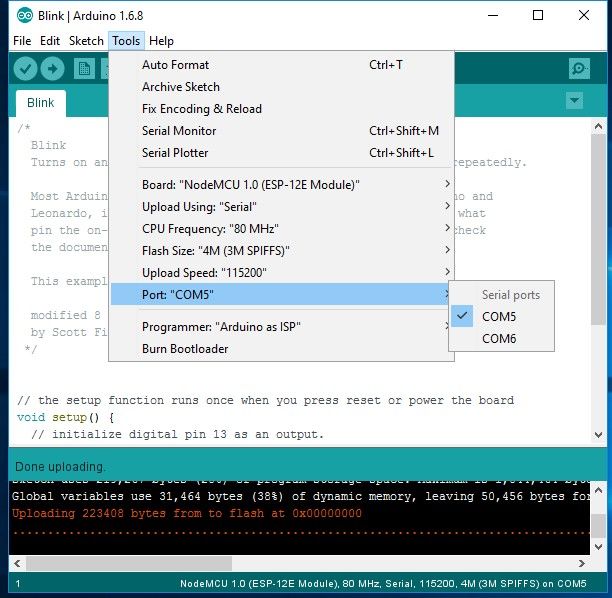Click the horizontal scrollbar thumb
The image size is (612, 598).
(129, 563)
